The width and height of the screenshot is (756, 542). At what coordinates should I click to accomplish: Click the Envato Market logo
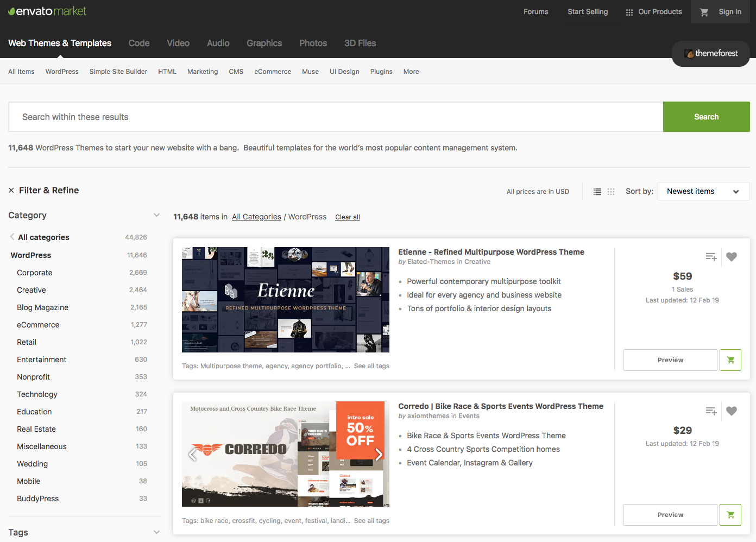[x=47, y=11]
